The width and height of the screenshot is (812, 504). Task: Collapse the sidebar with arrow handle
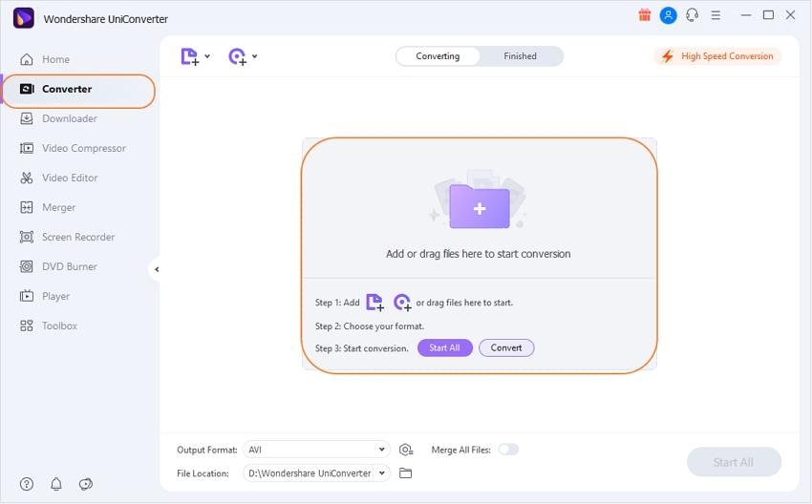click(156, 269)
